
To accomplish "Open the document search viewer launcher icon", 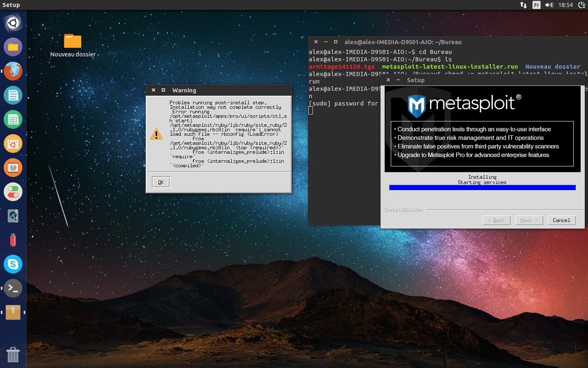I will point(13,216).
